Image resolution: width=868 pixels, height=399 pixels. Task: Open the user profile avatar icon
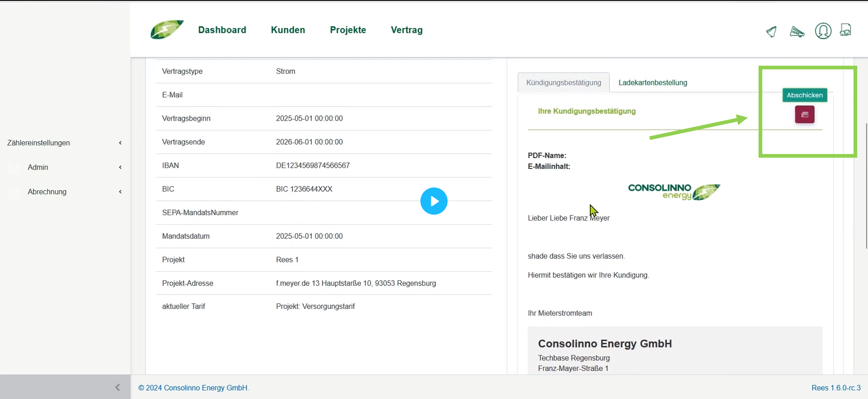pos(823,31)
